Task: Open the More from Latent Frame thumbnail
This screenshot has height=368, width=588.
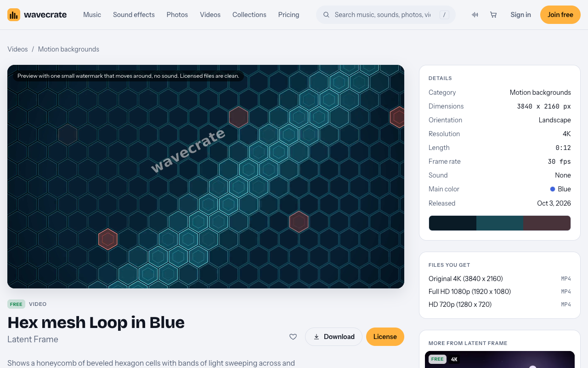Action: tap(500, 360)
